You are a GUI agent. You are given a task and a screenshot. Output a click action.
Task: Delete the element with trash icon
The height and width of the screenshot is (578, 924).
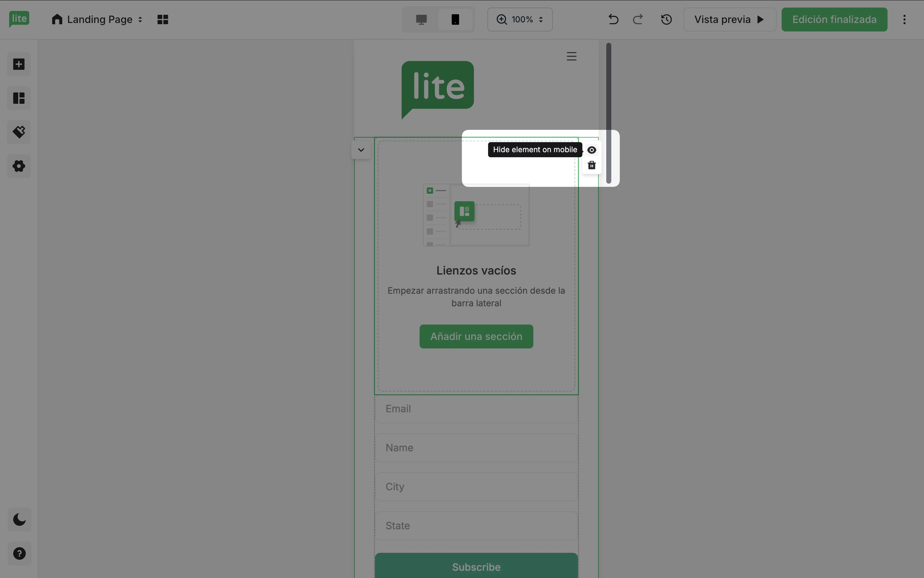coord(591,165)
